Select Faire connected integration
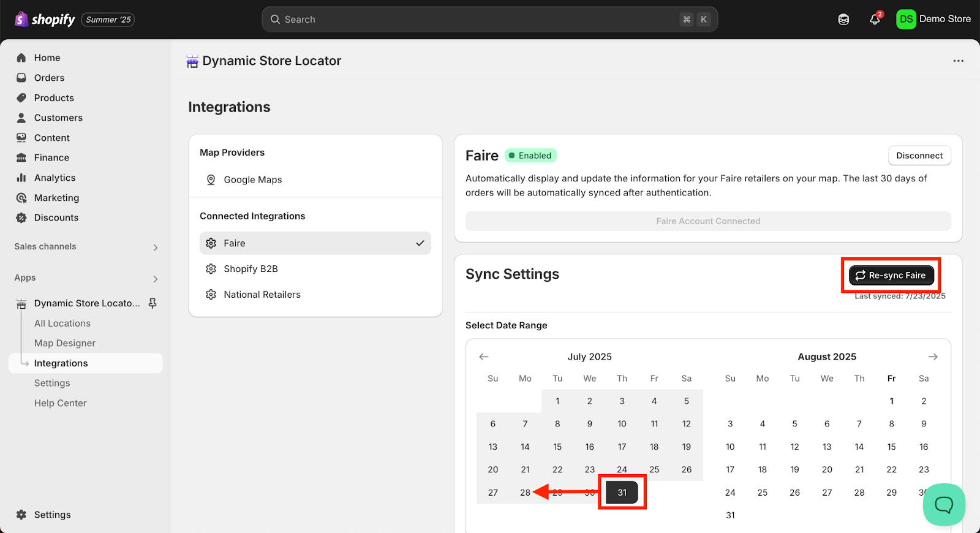 315,243
